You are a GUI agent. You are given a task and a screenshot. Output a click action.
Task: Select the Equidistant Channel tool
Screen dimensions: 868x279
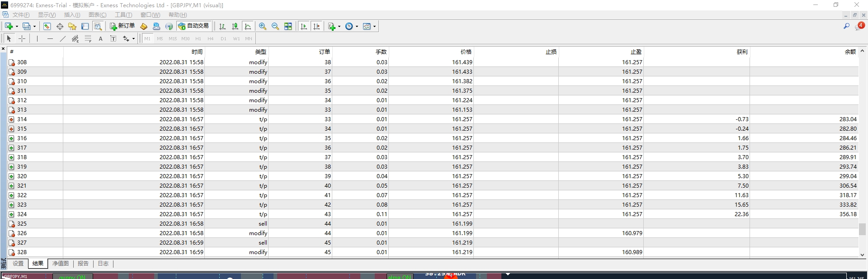75,38
